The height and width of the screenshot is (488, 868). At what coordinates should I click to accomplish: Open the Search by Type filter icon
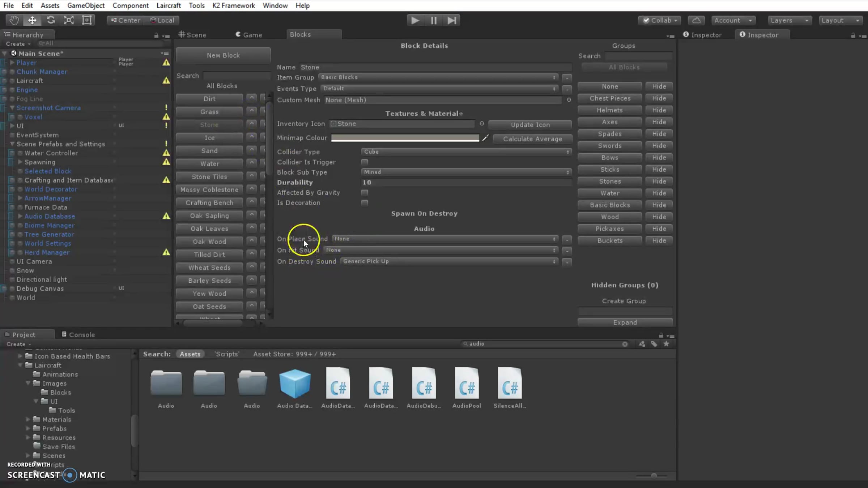(642, 344)
